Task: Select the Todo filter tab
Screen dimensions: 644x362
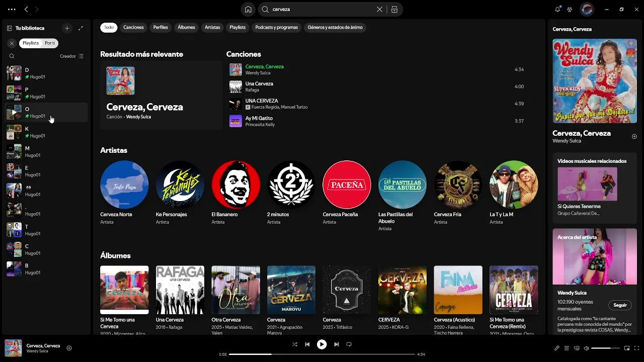Action: tap(109, 28)
